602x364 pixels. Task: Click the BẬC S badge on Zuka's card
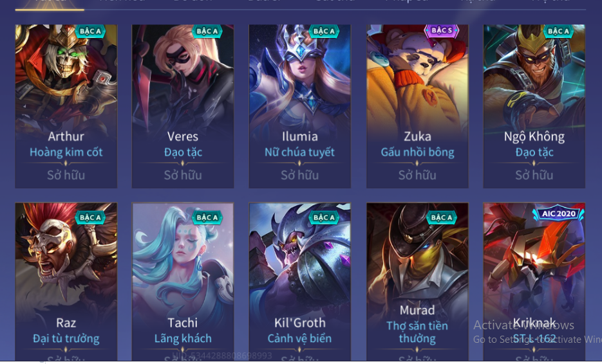pos(442,30)
